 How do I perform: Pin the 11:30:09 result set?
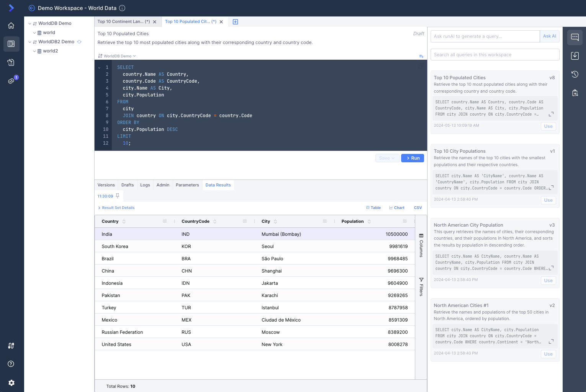point(118,196)
